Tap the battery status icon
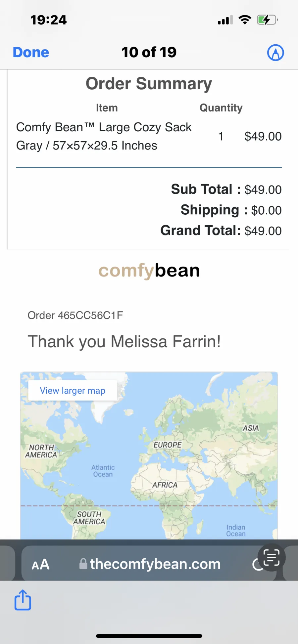This screenshot has height=644, width=298. point(267,20)
